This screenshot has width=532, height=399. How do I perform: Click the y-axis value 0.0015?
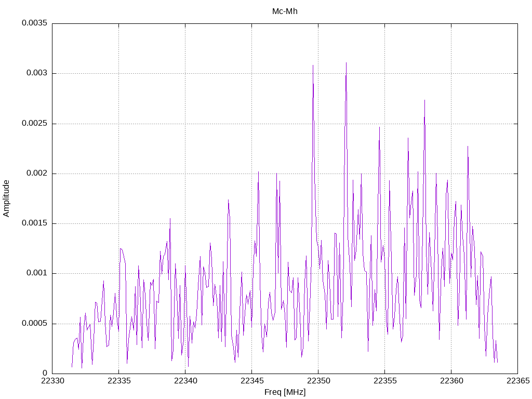[35, 223]
